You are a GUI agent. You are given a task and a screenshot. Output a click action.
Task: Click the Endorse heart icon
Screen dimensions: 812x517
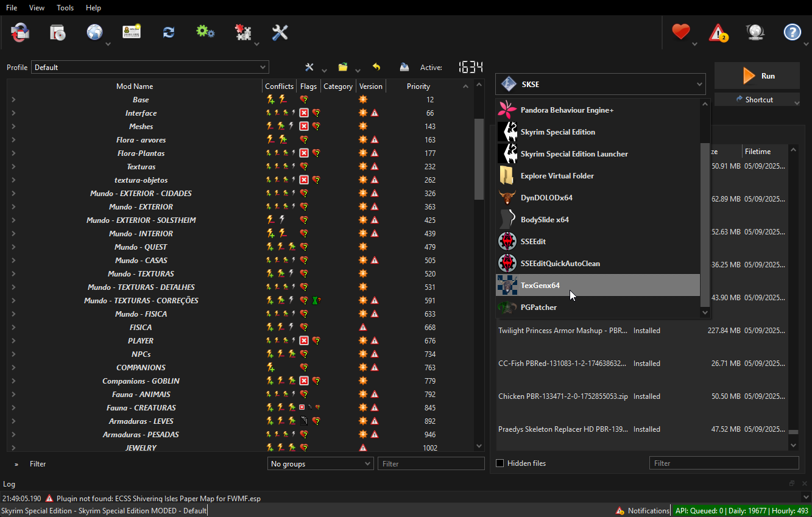tap(680, 32)
